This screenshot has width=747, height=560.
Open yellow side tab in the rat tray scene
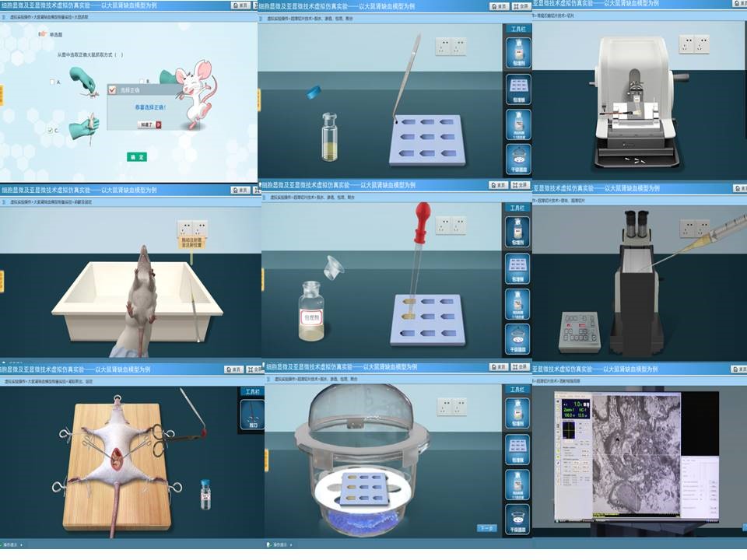point(2,278)
